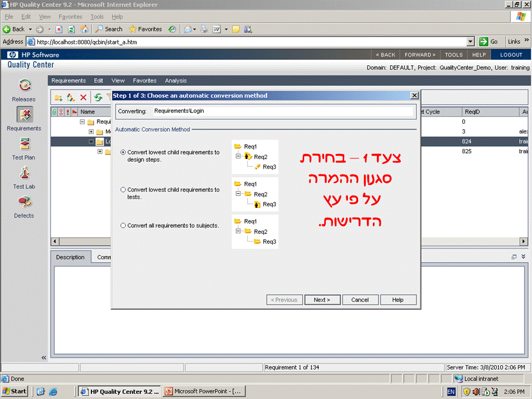Click the horizontal scrollbar right arrow
This screenshot has width=532, height=399.
[524, 242]
